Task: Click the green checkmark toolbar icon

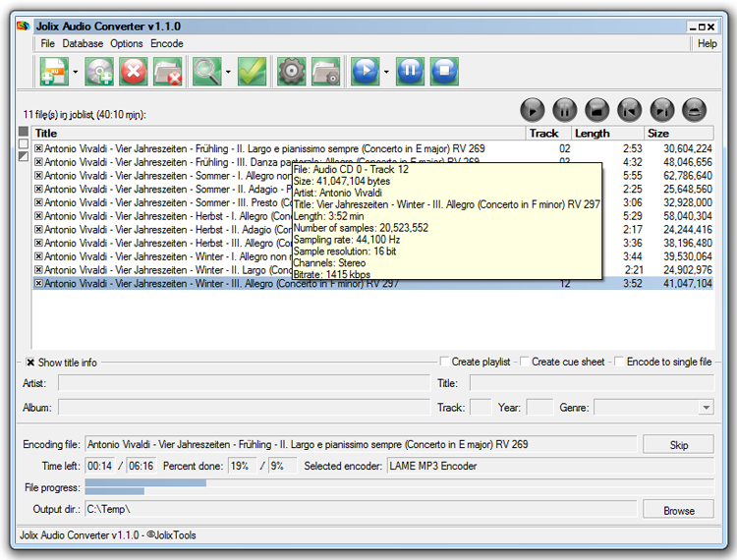Action: pyautogui.click(x=252, y=72)
